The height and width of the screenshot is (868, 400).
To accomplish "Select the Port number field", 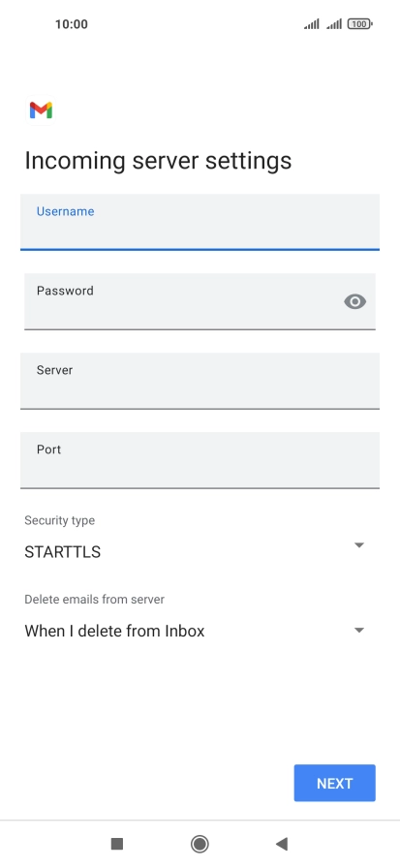I will [x=200, y=460].
